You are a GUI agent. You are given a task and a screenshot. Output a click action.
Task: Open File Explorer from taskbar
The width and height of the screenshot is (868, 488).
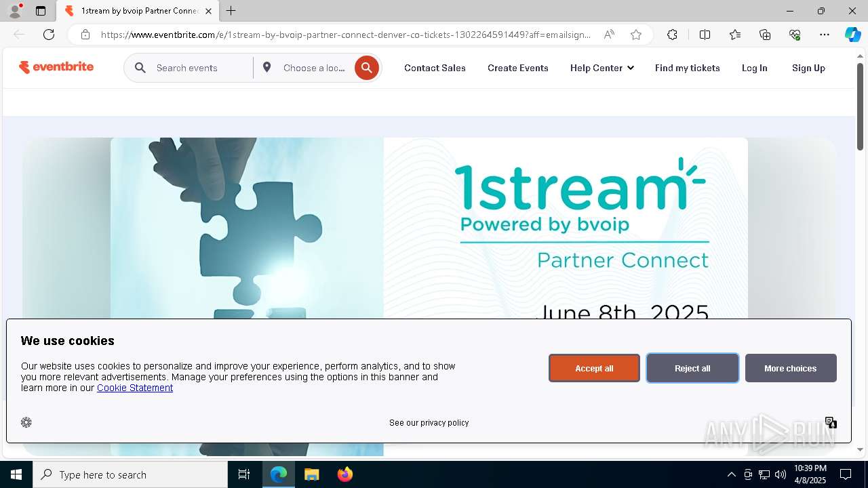pyautogui.click(x=311, y=474)
